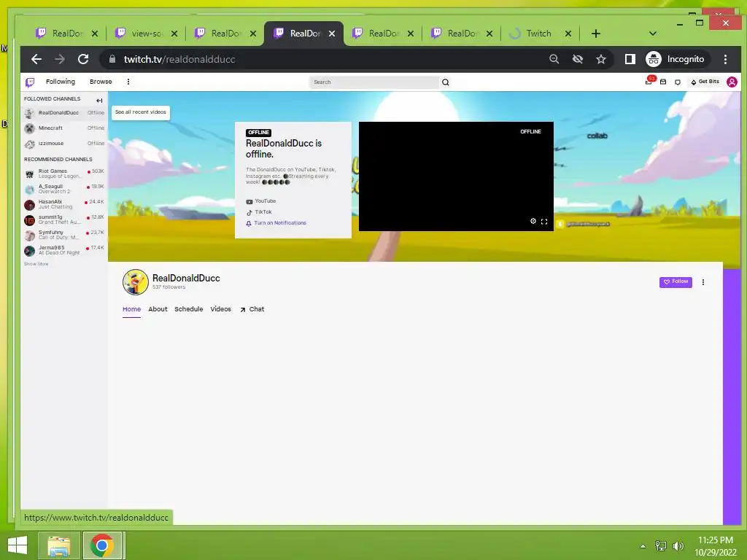Screen dimensions: 747x560
Task: Open izzimouse in followed channels
Action: coord(64,144)
